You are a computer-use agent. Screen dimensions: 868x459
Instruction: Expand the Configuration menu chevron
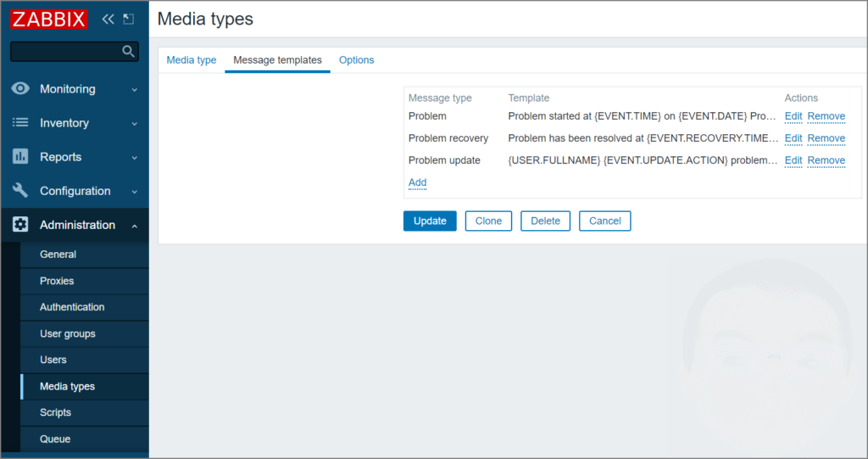pyautogui.click(x=135, y=192)
